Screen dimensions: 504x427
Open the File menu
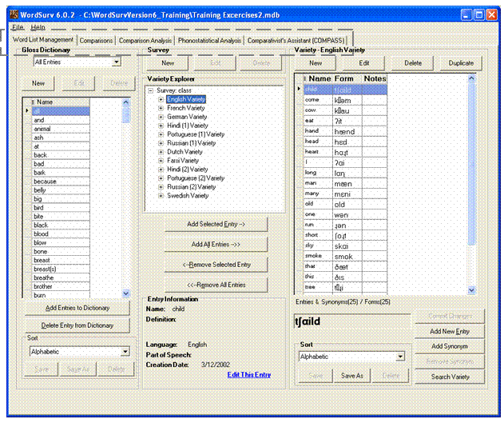pyautogui.click(x=18, y=27)
